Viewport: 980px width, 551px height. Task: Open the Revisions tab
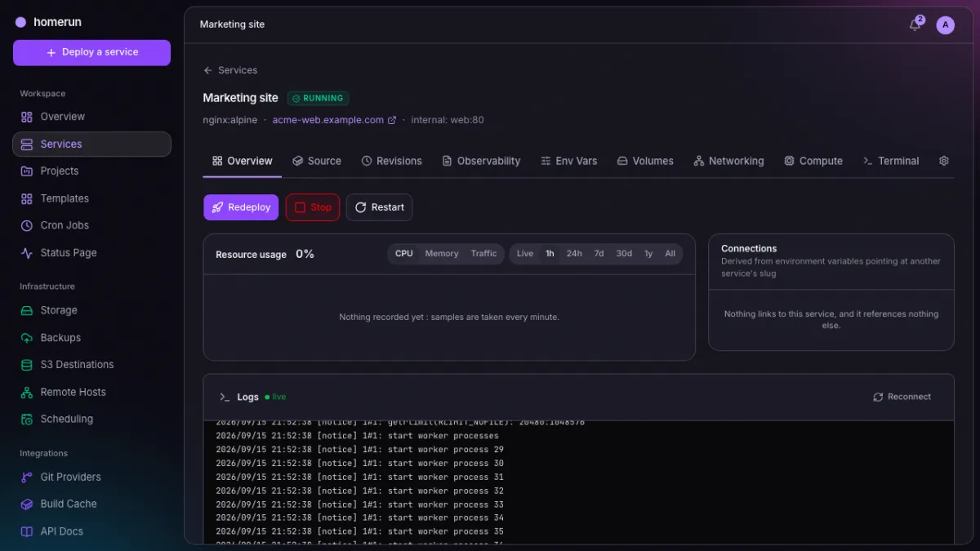(392, 161)
